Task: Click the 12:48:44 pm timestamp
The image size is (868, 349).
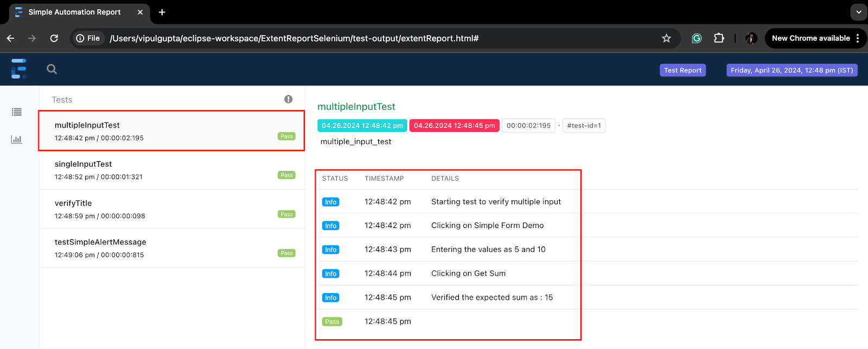Action: (x=387, y=274)
